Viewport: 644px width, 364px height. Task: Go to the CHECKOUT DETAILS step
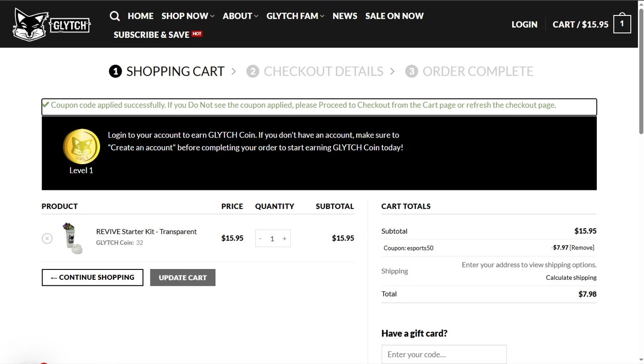pos(315,71)
